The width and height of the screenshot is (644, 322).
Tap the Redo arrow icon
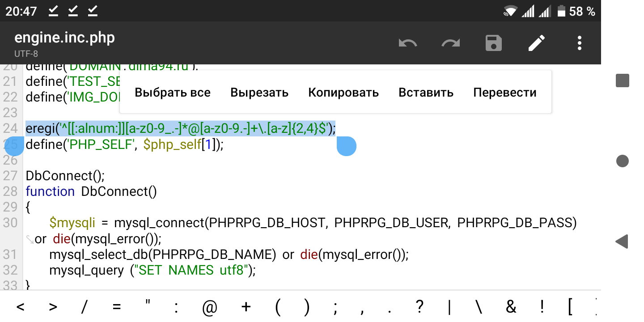click(x=450, y=43)
